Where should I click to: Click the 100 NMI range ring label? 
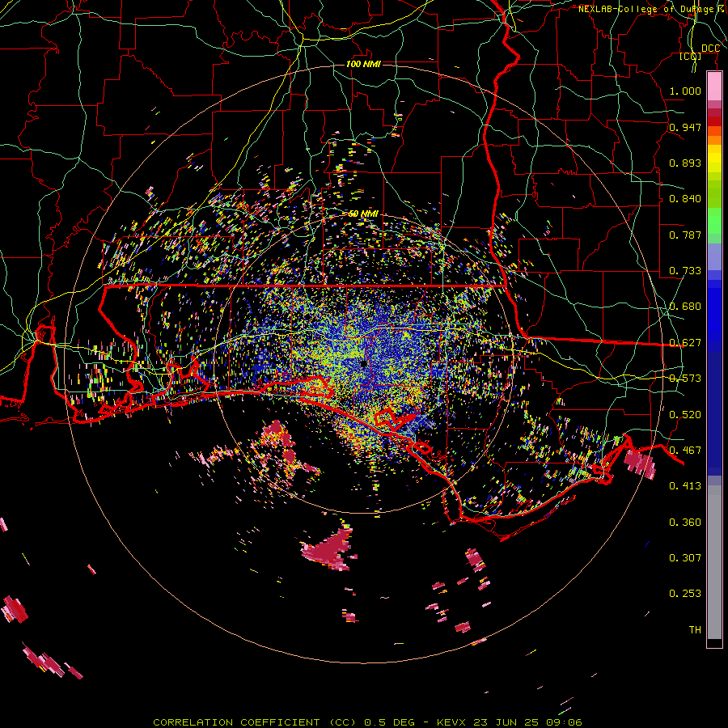[363, 64]
